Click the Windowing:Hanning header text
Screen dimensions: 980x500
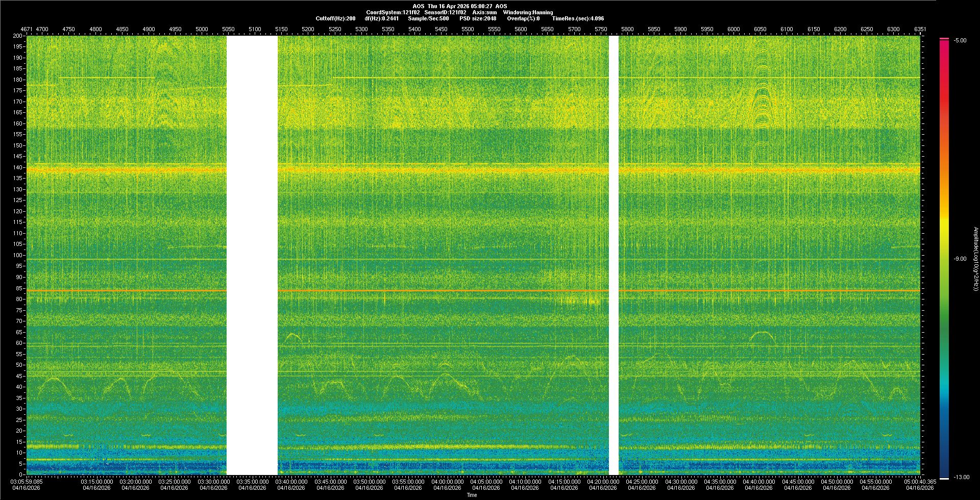pyautogui.click(x=528, y=12)
